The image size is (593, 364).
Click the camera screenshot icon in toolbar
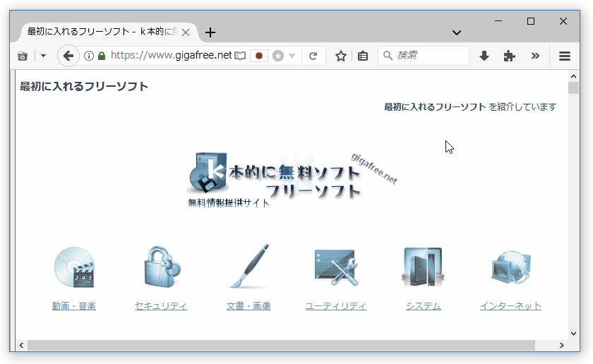(x=23, y=56)
